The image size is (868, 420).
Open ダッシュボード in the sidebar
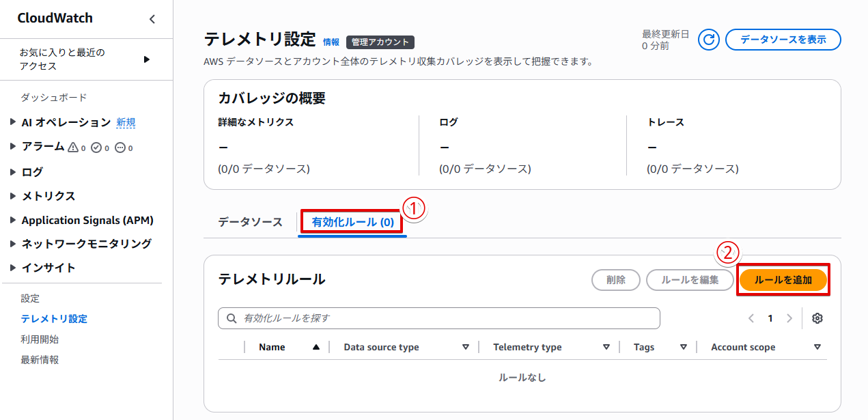click(x=54, y=98)
